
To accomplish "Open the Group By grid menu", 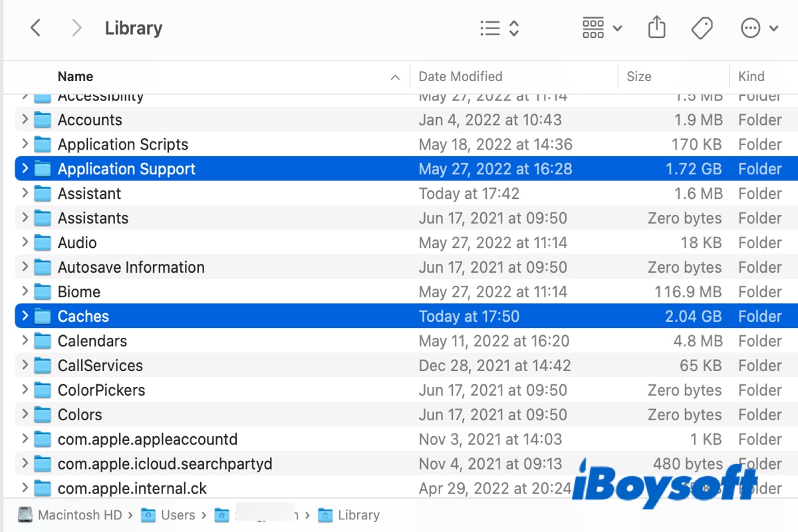I will pos(602,28).
